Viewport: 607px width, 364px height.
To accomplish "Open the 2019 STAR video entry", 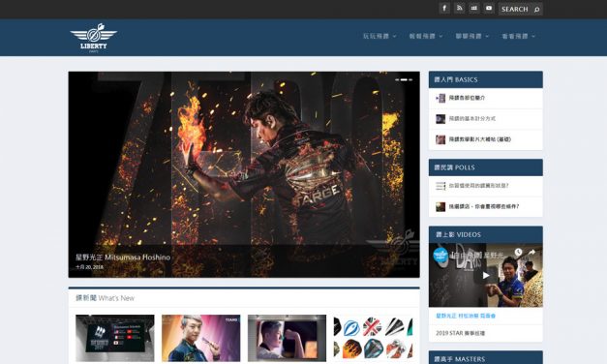I will (x=460, y=333).
